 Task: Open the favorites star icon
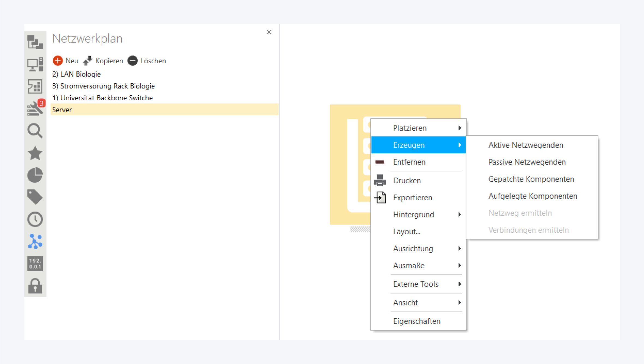35,153
